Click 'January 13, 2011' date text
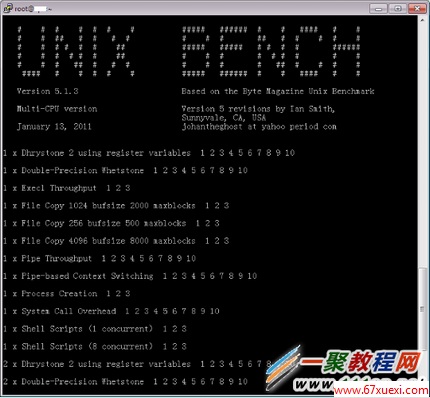This screenshot has height=398, width=430. (54, 127)
